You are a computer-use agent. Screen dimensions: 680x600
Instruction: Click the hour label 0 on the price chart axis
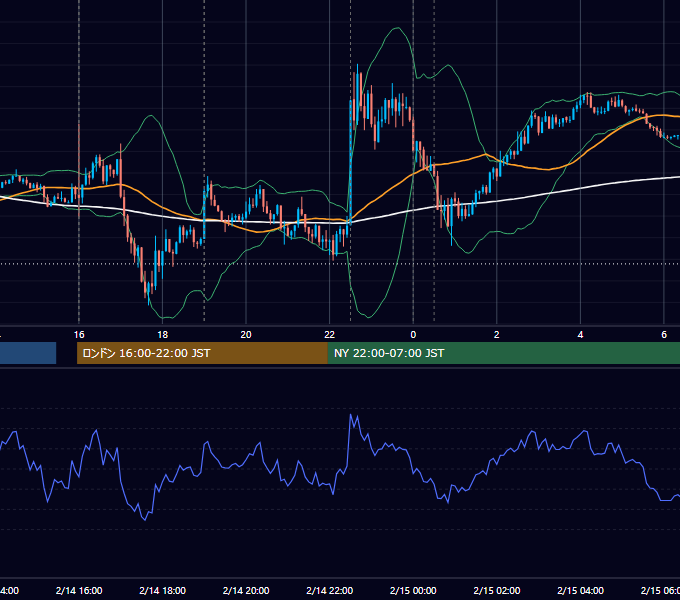tap(413, 335)
